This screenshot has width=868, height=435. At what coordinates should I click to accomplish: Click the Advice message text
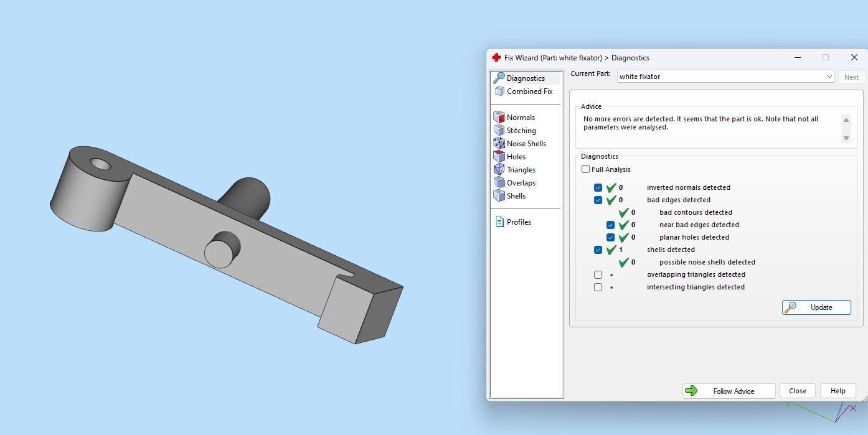coord(701,123)
